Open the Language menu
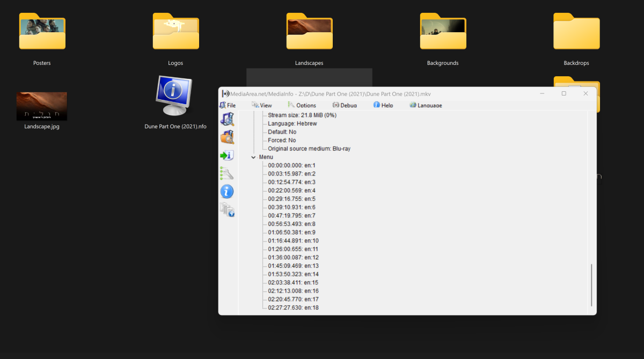The width and height of the screenshot is (644, 359). 426,105
